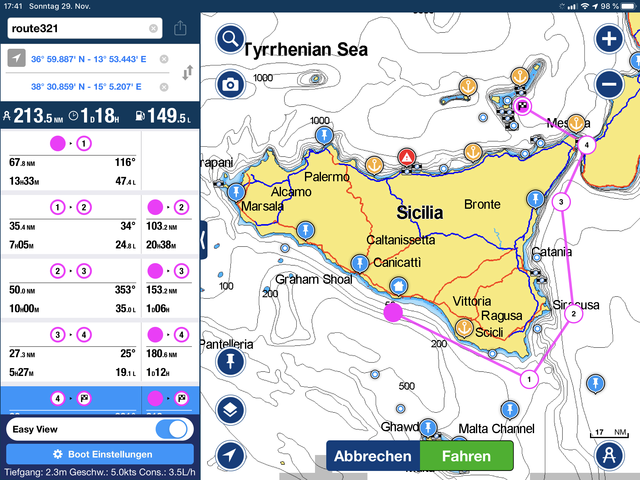The width and height of the screenshot is (640, 480).
Task: Tap the camera snapshot button
Action: [x=231, y=84]
